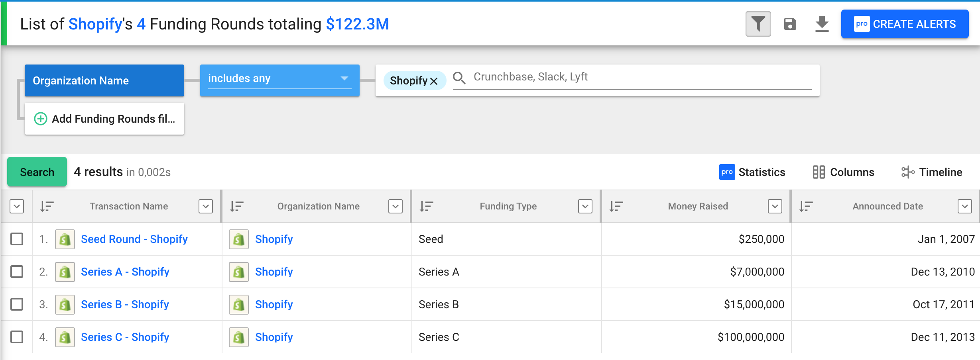Open Shopify organization link in Seed row
The width and height of the screenshot is (980, 360).
point(274,239)
